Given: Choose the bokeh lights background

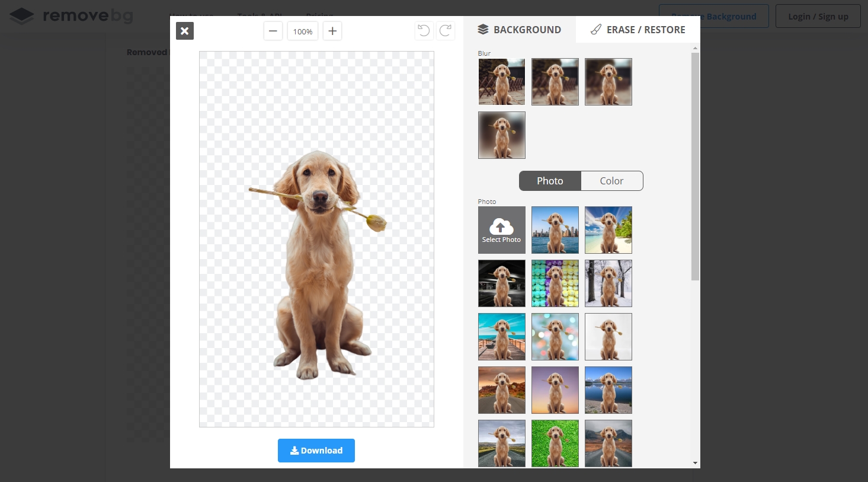Looking at the screenshot, I should coord(555,337).
